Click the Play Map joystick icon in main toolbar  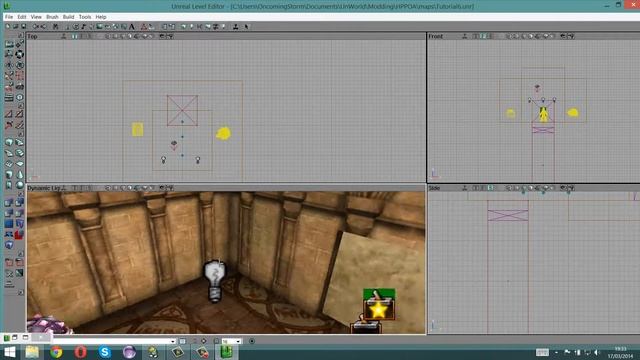click(236, 27)
